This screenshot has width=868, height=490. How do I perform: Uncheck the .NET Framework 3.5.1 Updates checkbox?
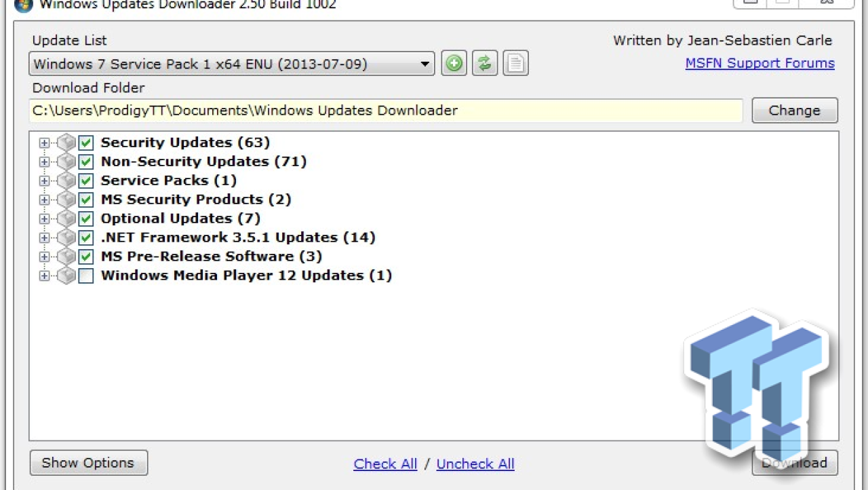[x=85, y=238]
